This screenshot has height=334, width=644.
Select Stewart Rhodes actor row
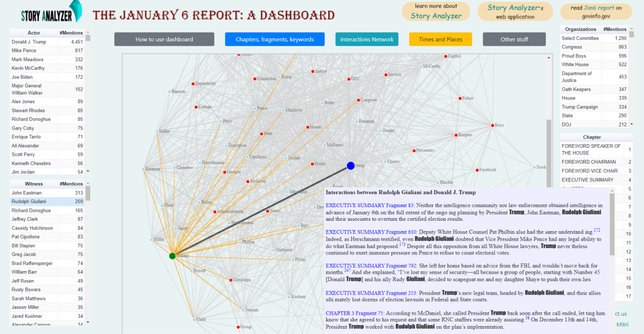point(47,111)
